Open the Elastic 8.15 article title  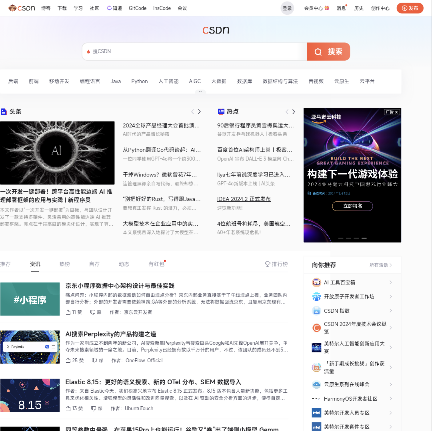pyautogui.click(x=153, y=382)
